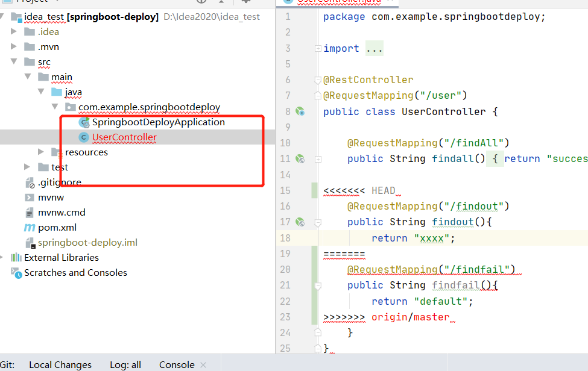Expand folded findall method body

pyautogui.click(x=318, y=159)
